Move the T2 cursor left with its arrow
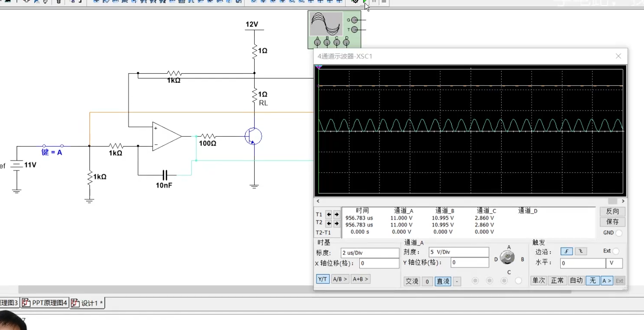The image size is (644, 330). 328,223
